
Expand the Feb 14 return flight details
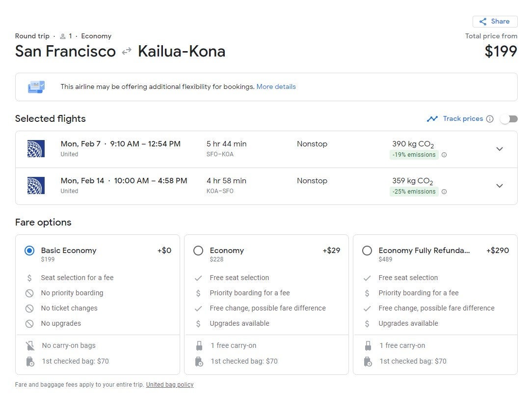(x=499, y=186)
